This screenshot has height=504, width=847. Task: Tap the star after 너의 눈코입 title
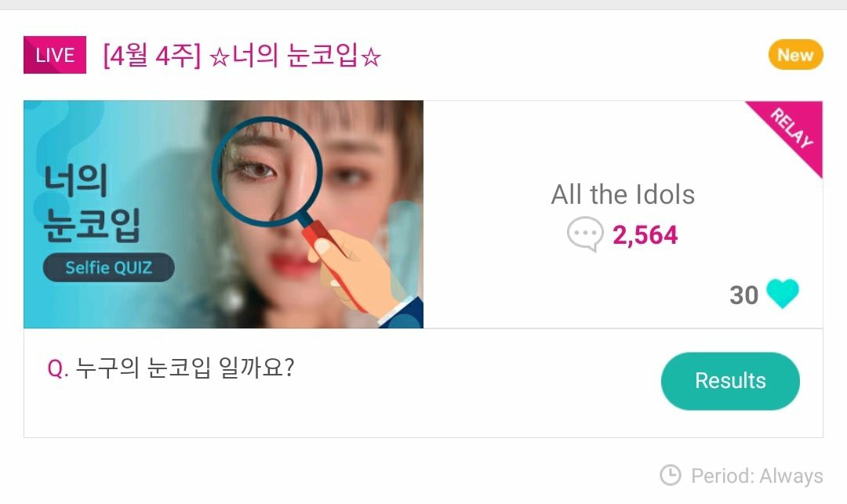click(372, 58)
